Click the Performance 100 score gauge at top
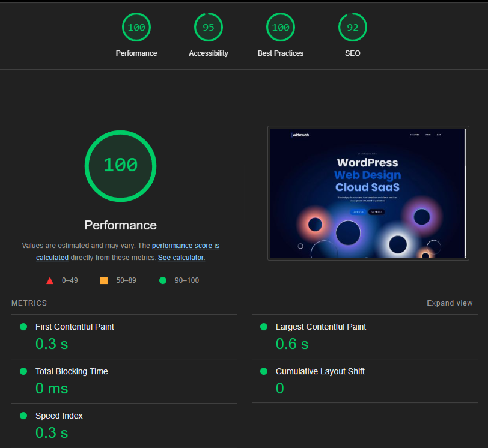This screenshot has height=448, width=488. (136, 28)
